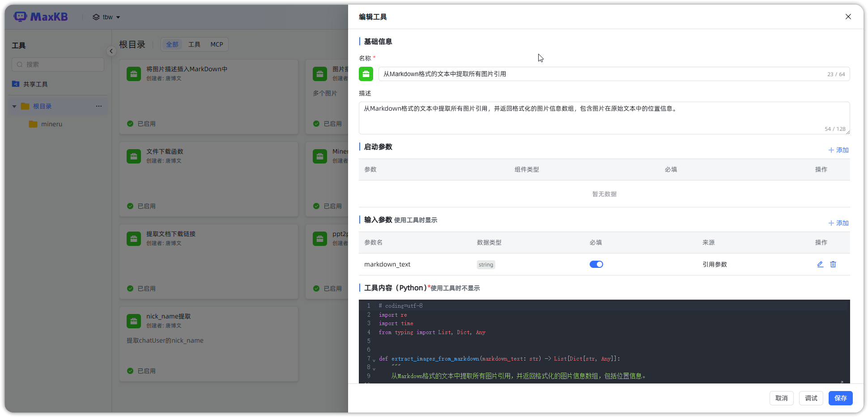Open the more options icon for 根目录
868x417 pixels.
coord(99,106)
